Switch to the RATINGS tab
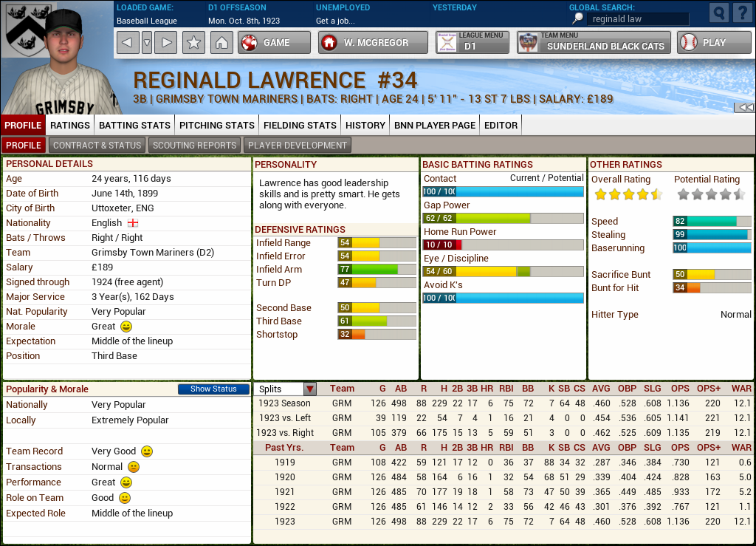 tap(69, 125)
